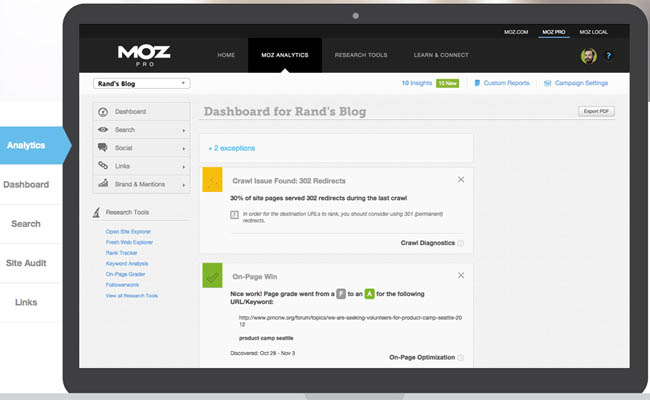Image resolution: width=650 pixels, height=400 pixels.
Task: Open the Crawl Diagnostics link
Action: pos(427,243)
